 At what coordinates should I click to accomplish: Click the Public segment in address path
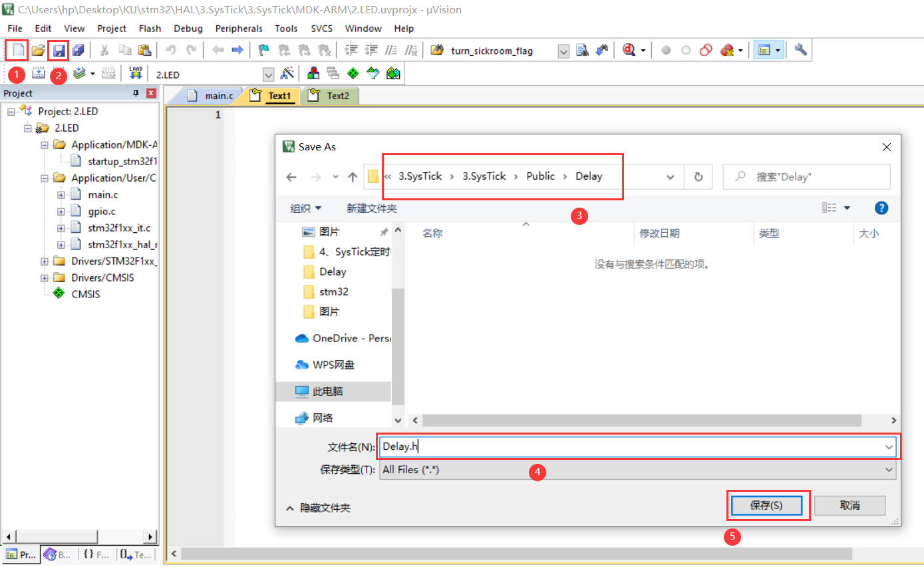(540, 176)
